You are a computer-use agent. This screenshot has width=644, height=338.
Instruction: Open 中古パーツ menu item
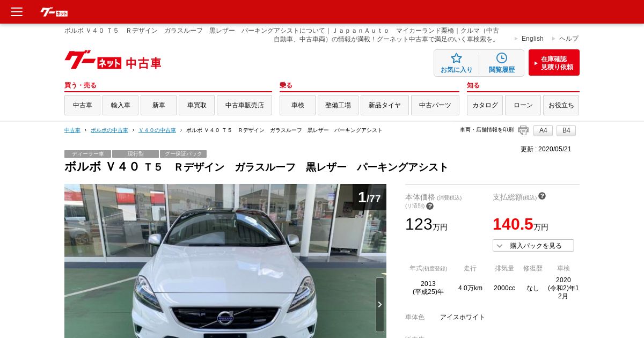click(435, 105)
